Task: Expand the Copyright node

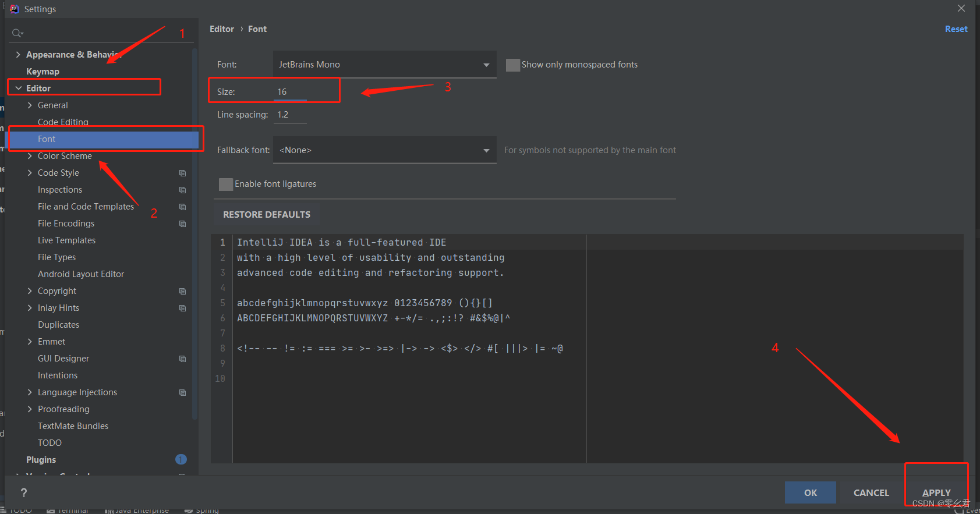Action: click(30, 291)
